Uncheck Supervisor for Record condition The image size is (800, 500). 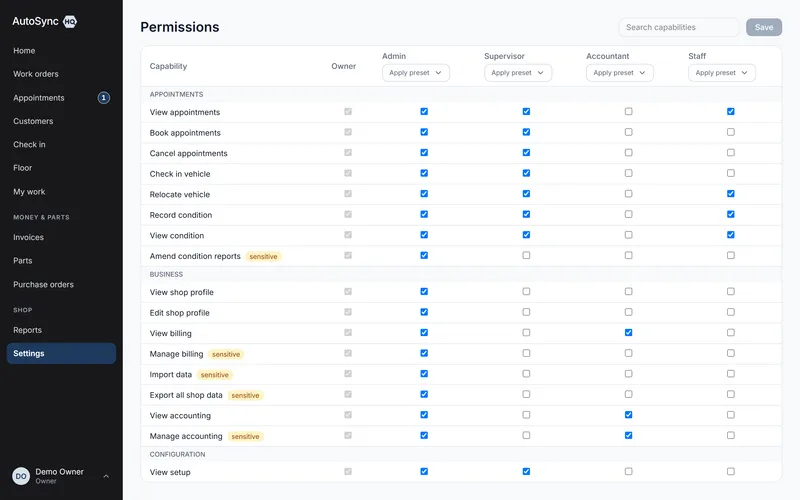(526, 214)
